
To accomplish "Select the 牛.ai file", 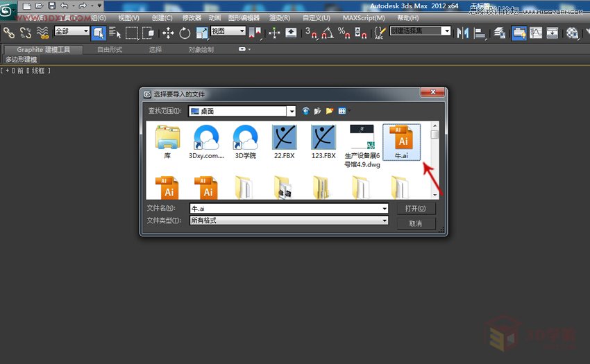I will (x=401, y=143).
